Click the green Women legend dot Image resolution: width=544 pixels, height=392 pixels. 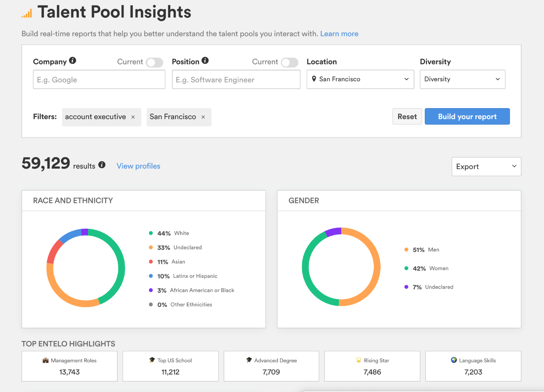(x=406, y=268)
